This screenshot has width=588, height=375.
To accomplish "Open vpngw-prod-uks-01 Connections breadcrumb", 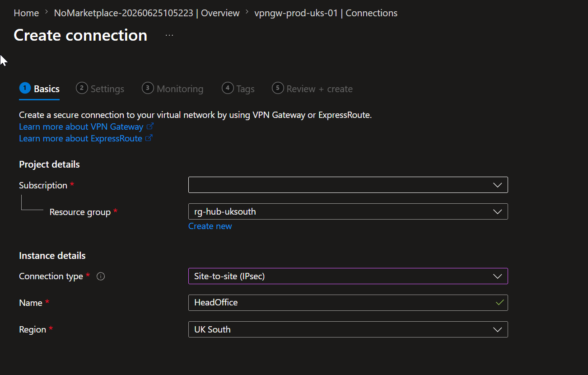I will click(x=326, y=13).
